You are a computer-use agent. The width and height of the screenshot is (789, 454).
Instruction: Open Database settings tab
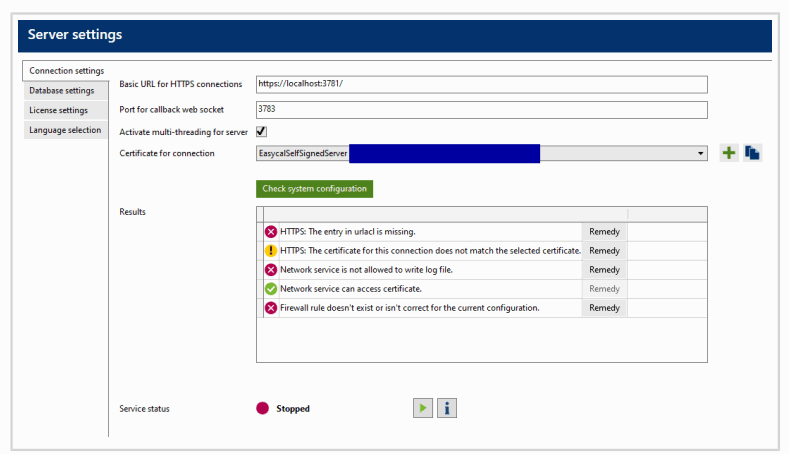pyautogui.click(x=65, y=91)
